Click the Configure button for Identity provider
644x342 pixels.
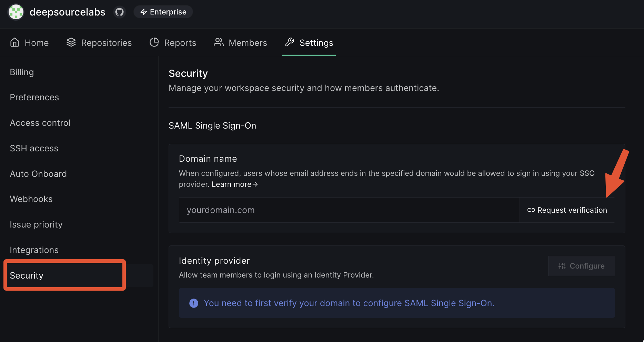[x=581, y=266]
